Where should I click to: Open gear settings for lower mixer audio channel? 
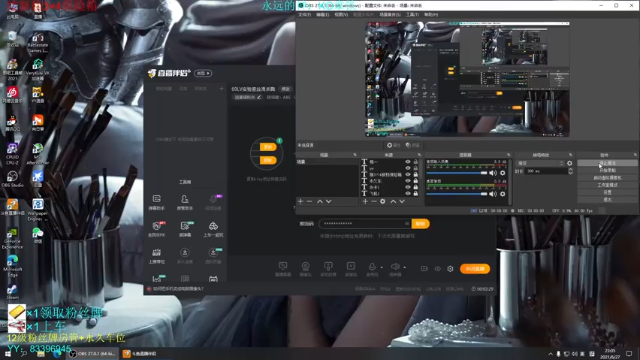pyautogui.click(x=502, y=194)
